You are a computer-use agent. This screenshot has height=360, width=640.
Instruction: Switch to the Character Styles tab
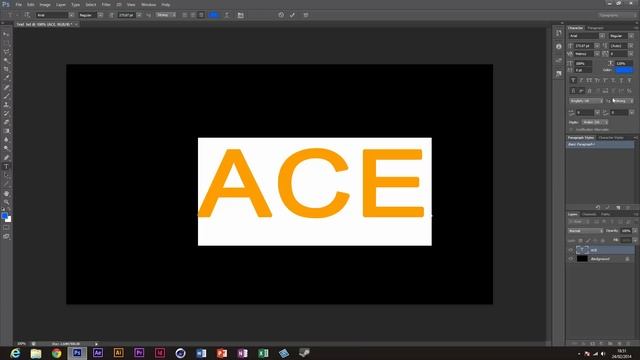coord(611,138)
